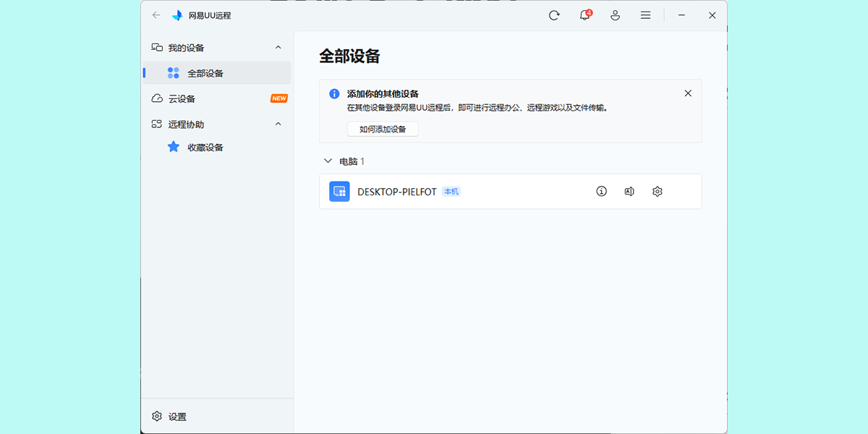Click the back arrow in the title bar
This screenshot has width=868, height=434.
[156, 14]
